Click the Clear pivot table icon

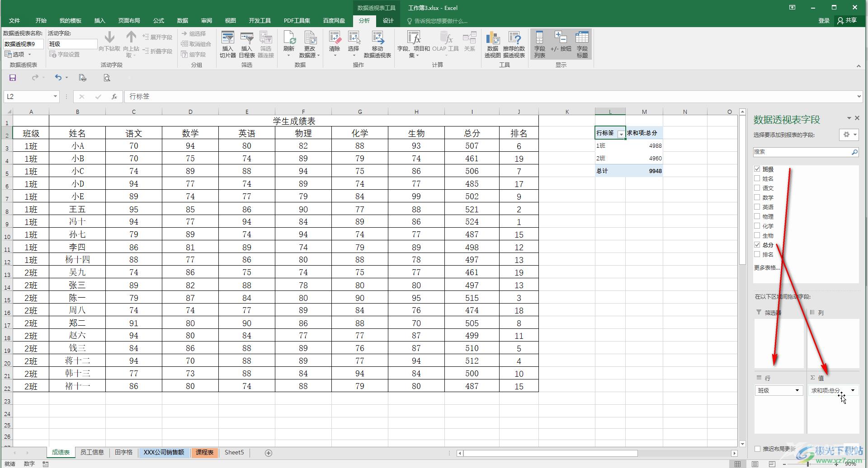coord(335,44)
